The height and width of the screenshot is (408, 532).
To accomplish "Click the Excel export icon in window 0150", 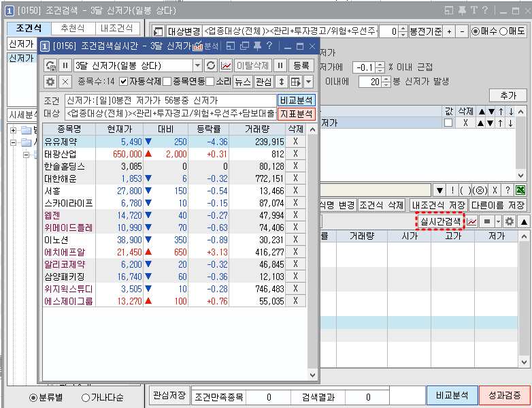I will [x=520, y=190].
